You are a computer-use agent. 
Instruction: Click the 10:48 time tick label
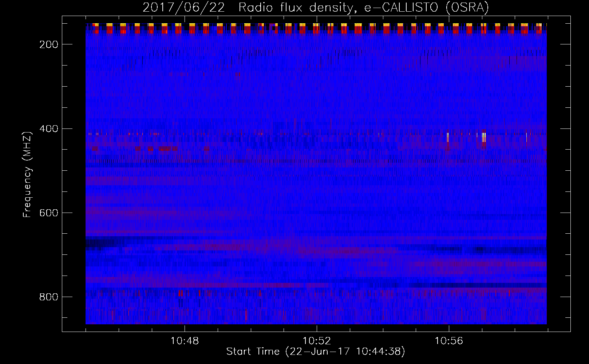pos(185,341)
